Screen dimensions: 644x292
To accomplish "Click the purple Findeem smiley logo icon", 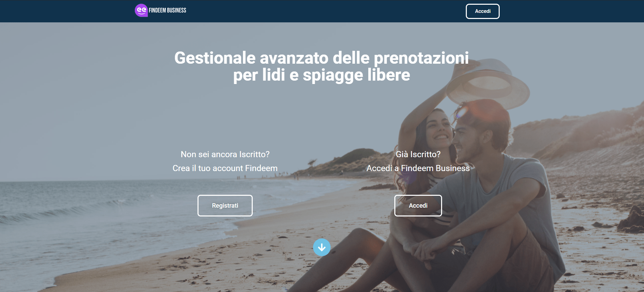I will 141,10.
